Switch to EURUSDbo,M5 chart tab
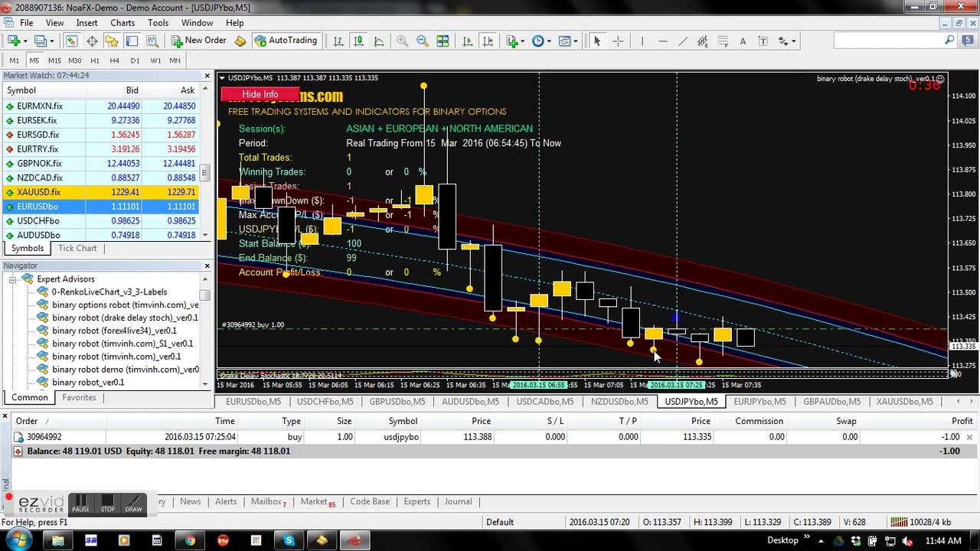The image size is (980, 551). [x=253, y=401]
